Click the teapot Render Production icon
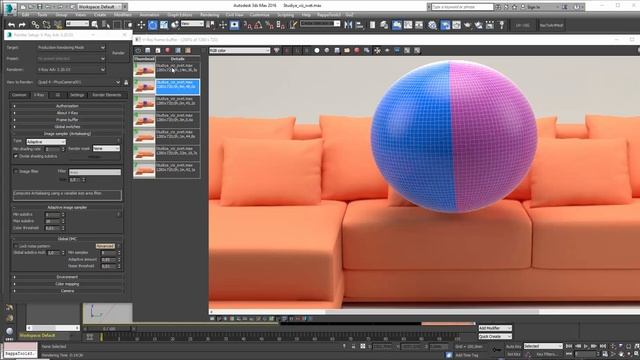The height and width of the screenshot is (360, 640). click(x=467, y=25)
